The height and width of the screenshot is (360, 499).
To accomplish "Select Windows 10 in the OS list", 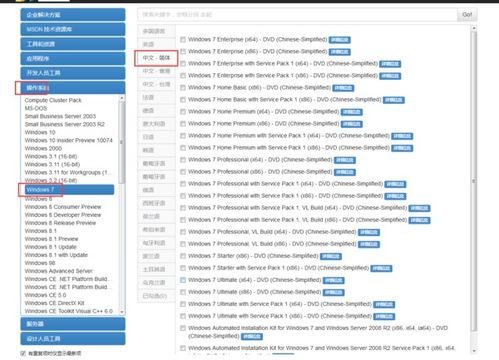I will point(40,132).
